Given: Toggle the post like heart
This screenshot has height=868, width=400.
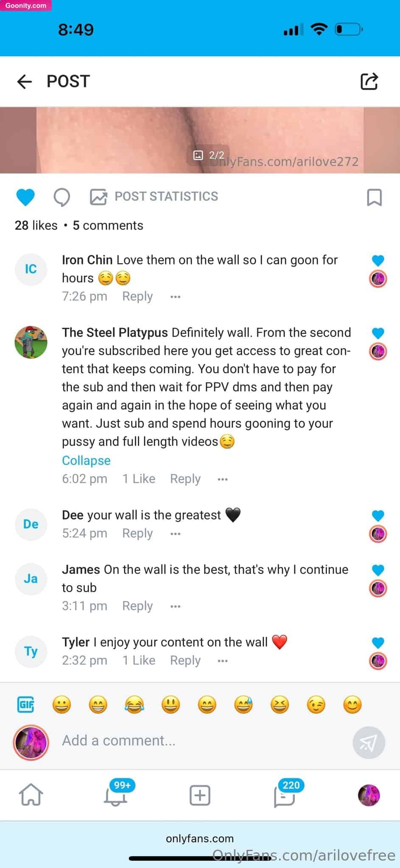Looking at the screenshot, I should [25, 197].
